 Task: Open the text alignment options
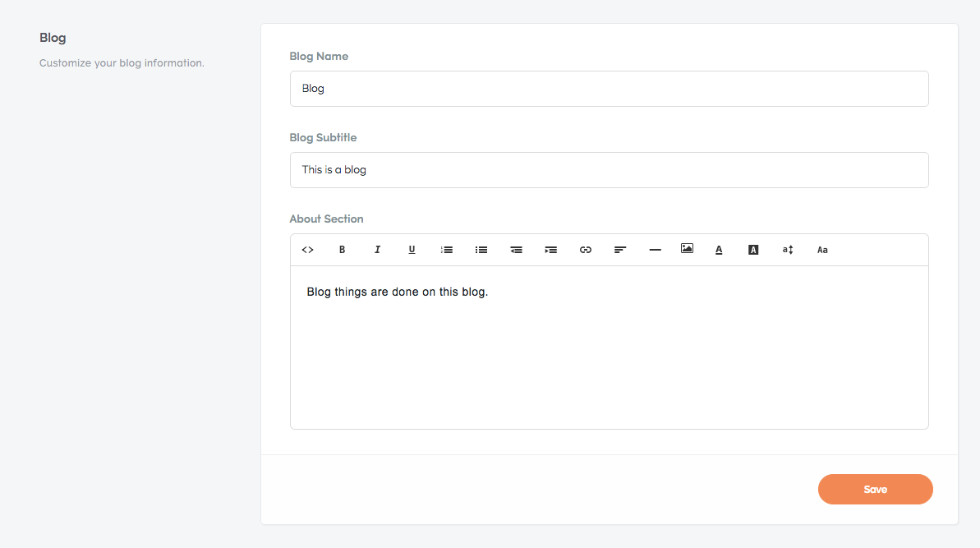620,250
